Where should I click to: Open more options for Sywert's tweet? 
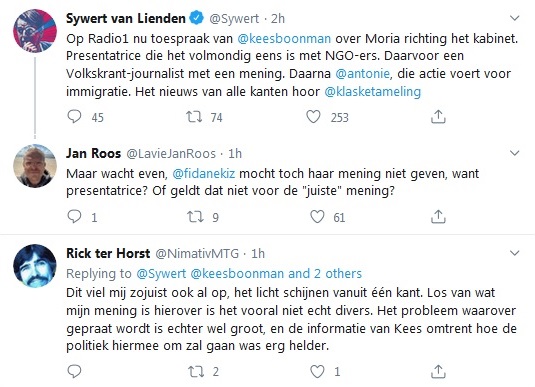[x=514, y=18]
